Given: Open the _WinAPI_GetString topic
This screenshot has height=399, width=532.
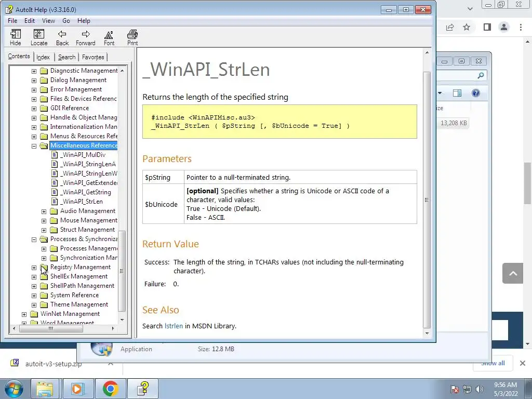Looking at the screenshot, I should (86, 192).
